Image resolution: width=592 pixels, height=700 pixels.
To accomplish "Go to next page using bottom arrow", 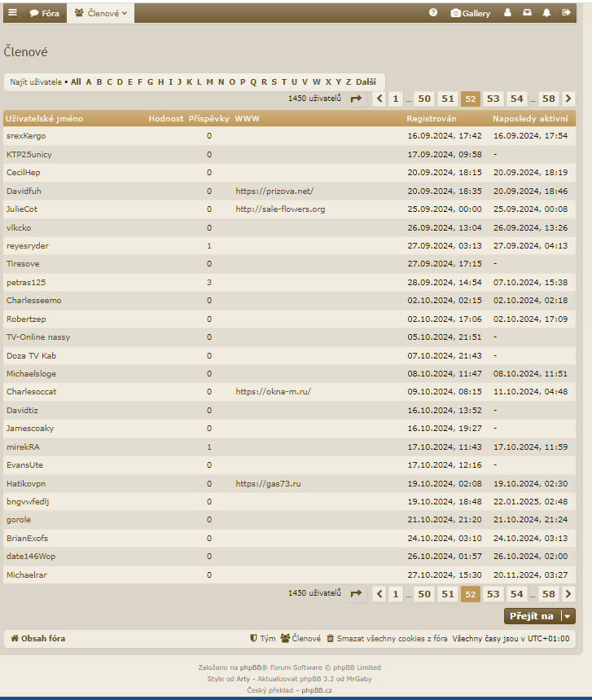I will (x=568, y=594).
